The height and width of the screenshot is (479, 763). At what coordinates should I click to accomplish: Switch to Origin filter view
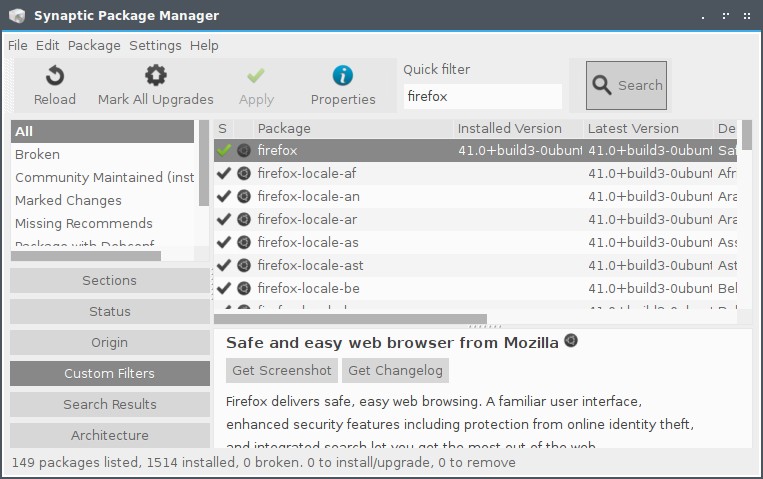[109, 343]
